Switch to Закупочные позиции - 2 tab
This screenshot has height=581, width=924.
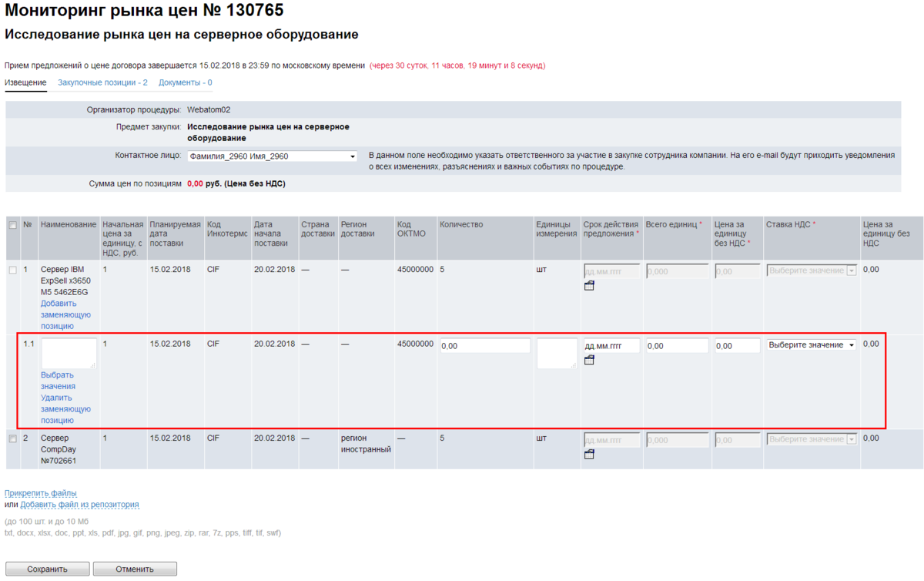[102, 82]
